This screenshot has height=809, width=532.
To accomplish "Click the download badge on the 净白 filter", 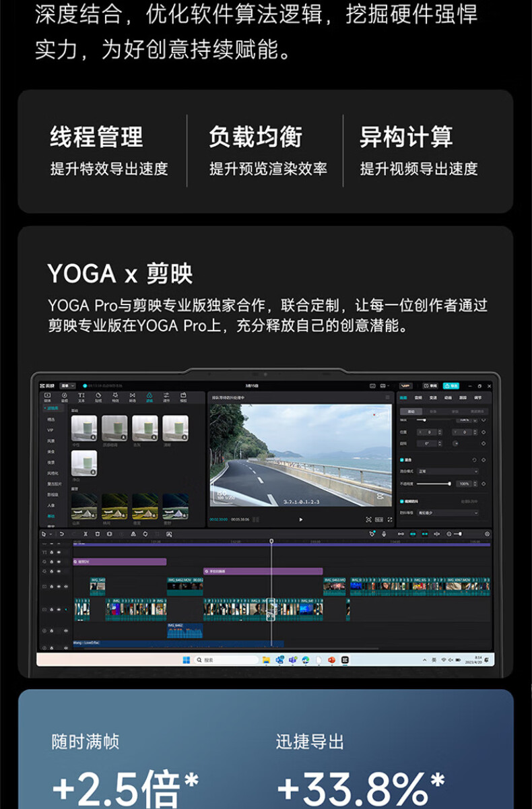I will pos(93,472).
